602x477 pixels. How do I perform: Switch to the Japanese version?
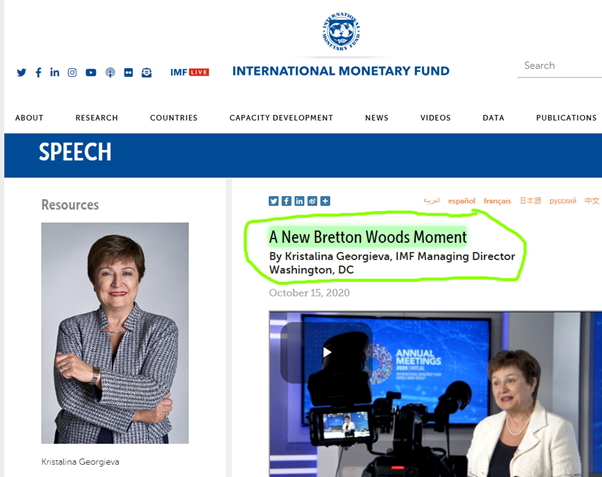point(530,200)
